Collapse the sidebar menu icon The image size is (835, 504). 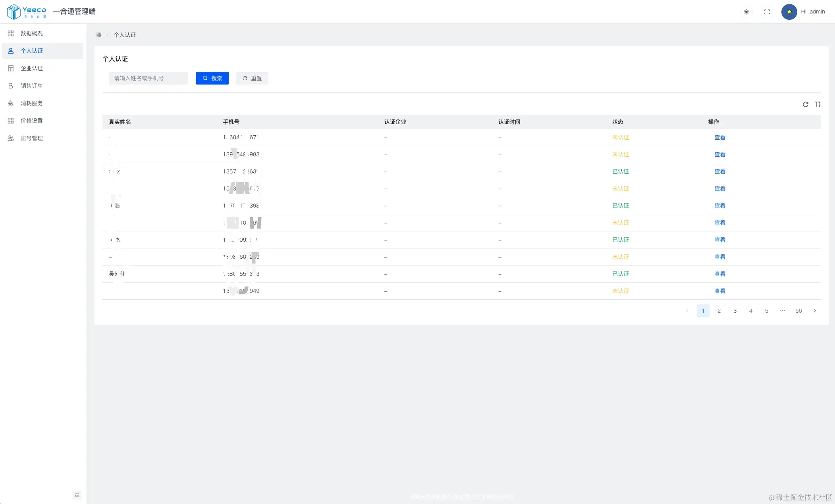pos(77,495)
